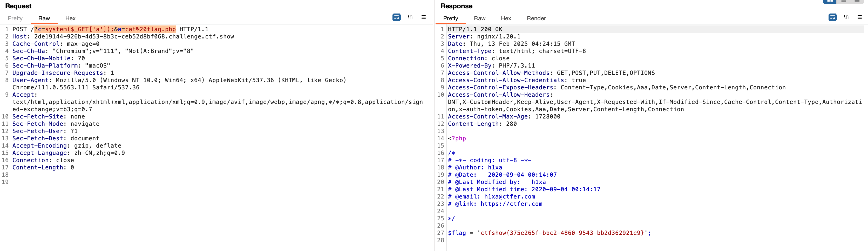Click the Sec-Fetch-User header
The image size is (868, 251).
45,131
